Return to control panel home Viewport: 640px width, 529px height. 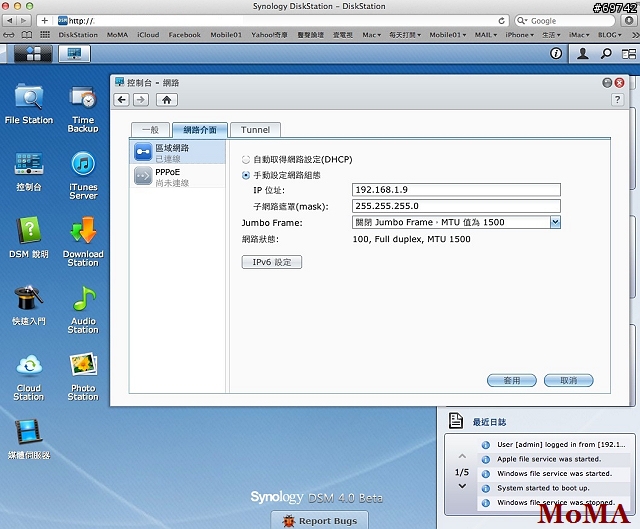tap(167, 100)
